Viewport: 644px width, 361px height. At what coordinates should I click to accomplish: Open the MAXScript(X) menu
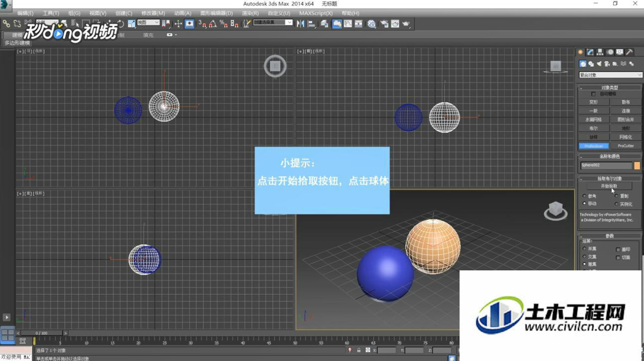coord(316,13)
